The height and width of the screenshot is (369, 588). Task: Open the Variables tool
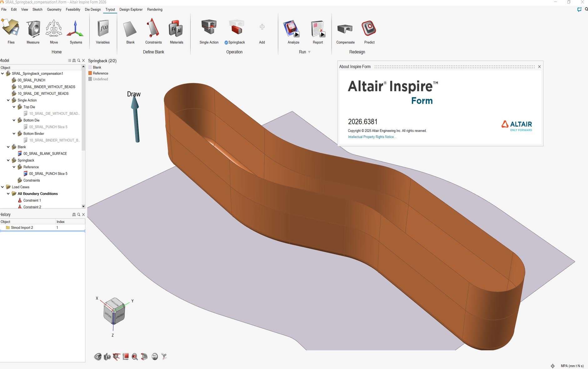103,29
